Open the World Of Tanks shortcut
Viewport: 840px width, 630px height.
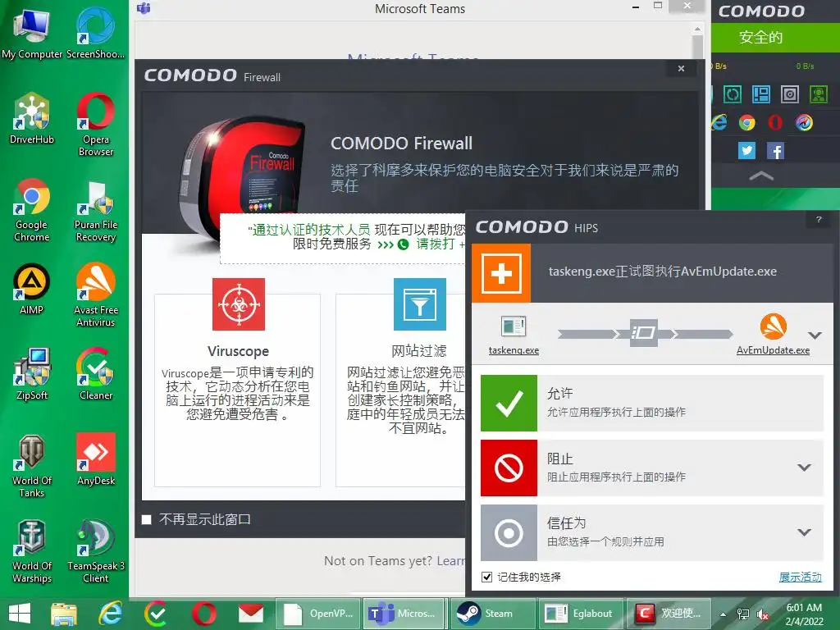point(32,466)
